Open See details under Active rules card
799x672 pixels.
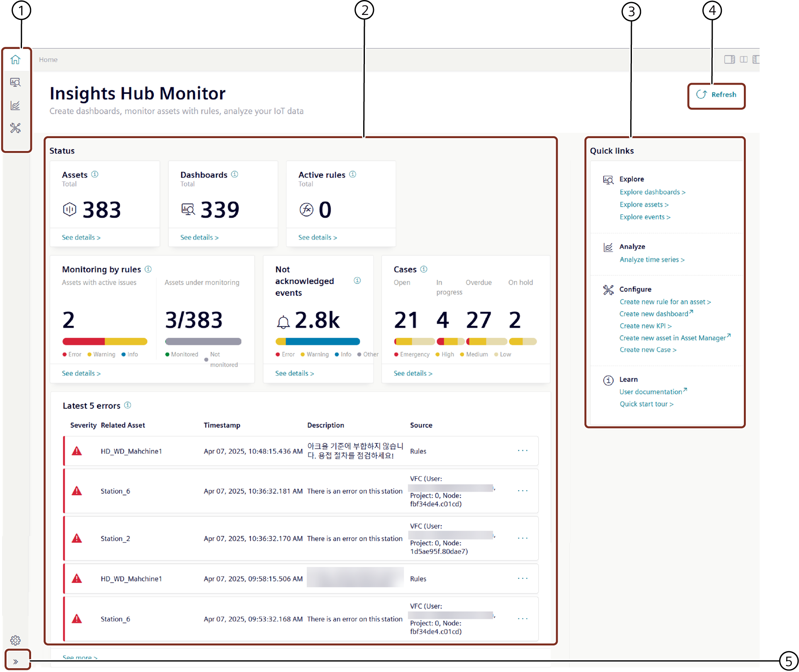click(x=318, y=238)
